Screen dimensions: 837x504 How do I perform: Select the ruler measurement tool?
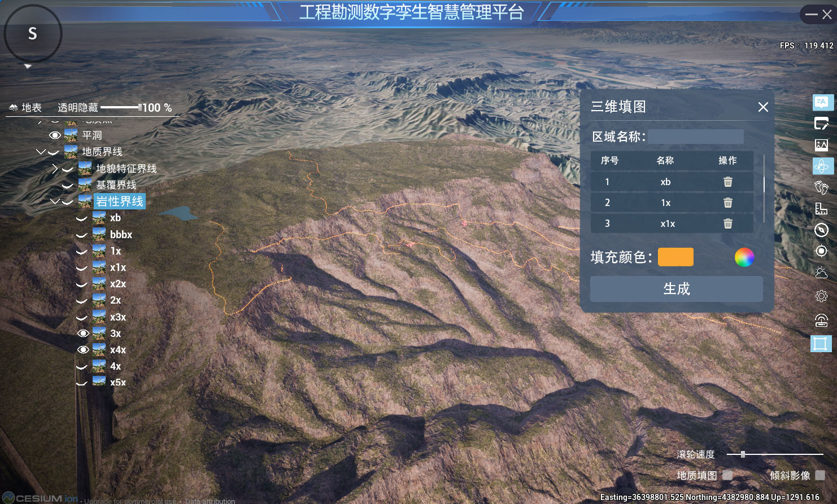[821, 209]
